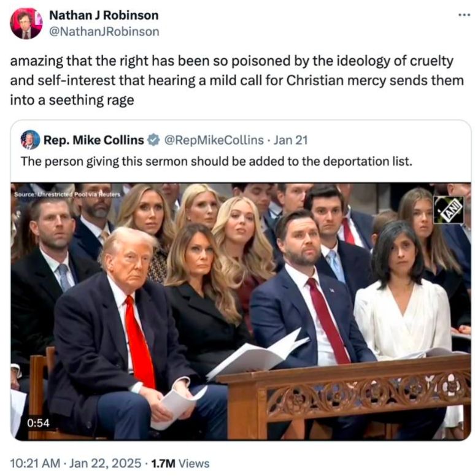Open the quoted tweet about the deportation list
475x476 pixels.
click(x=217, y=161)
